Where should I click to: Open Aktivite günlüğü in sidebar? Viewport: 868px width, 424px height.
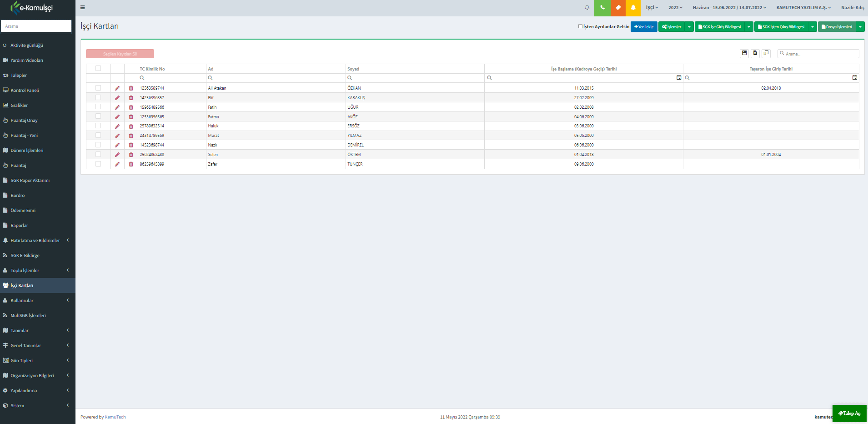[x=38, y=45]
